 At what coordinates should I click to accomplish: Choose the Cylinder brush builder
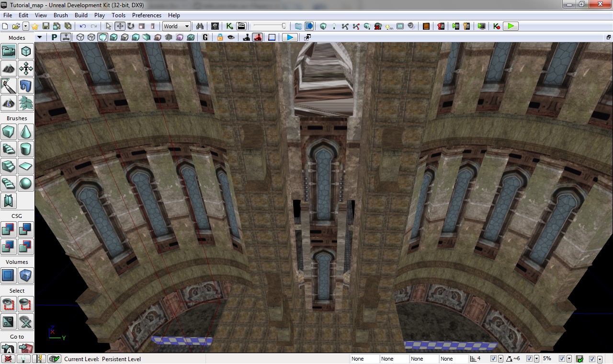point(26,149)
